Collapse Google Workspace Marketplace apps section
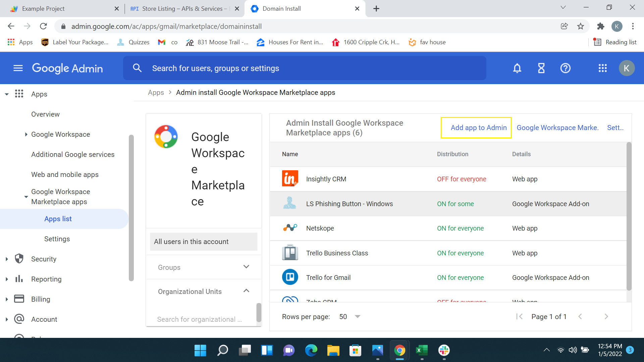This screenshot has height=362, width=644. point(26,197)
